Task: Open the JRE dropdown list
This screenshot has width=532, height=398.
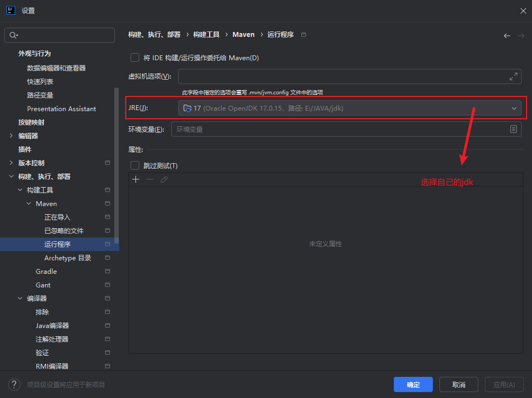Action: coord(514,108)
